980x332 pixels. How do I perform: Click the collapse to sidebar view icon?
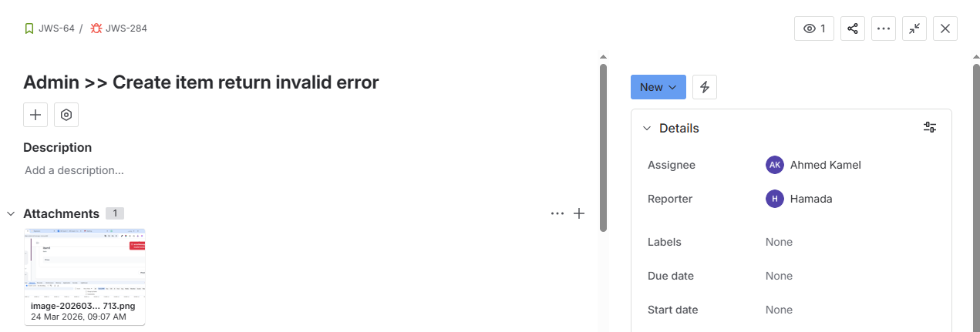coord(914,29)
